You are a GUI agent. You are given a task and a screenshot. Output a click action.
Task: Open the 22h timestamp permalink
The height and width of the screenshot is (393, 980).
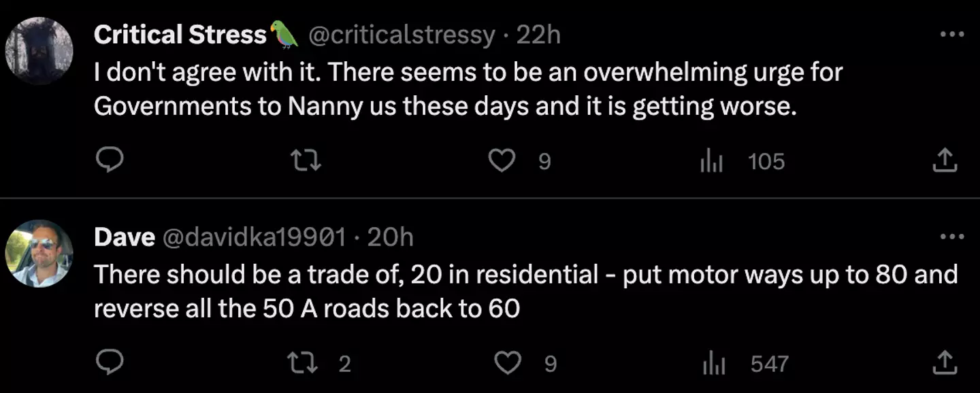click(x=538, y=35)
